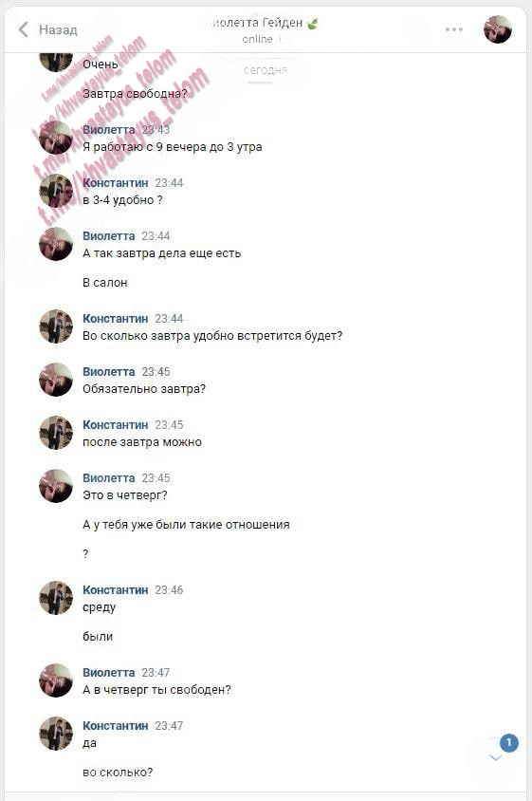The image size is (532, 801).
Task: Select message 'А в четверг ты свободен?'
Action: (156, 690)
